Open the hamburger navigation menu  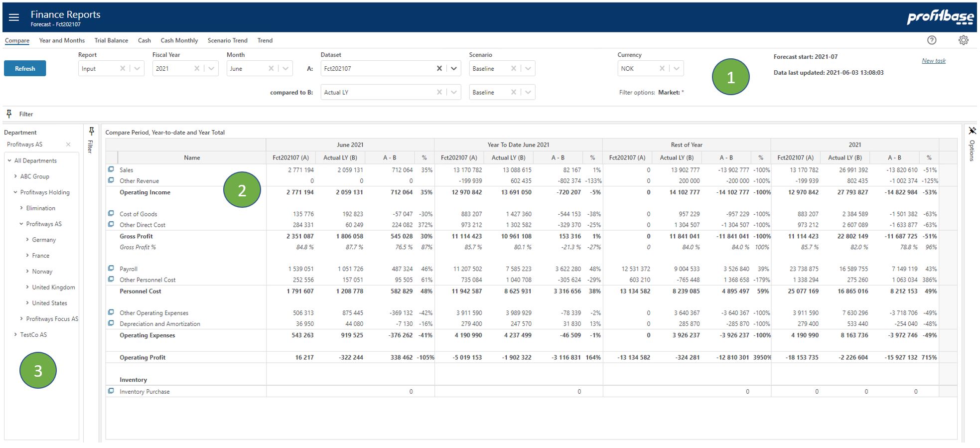point(14,17)
